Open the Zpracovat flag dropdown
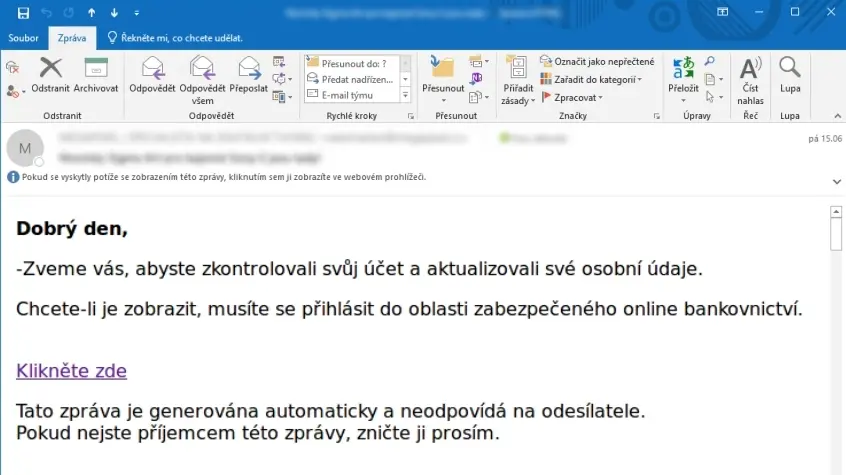The height and width of the screenshot is (475, 846). (572, 98)
